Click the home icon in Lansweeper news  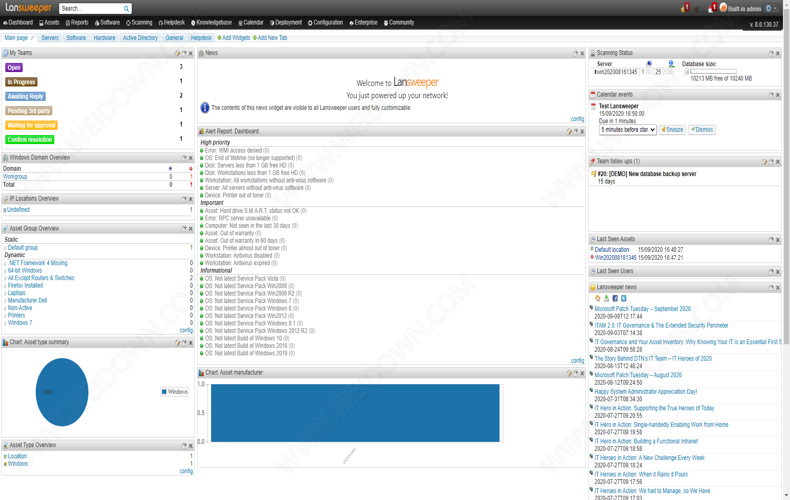(x=598, y=298)
